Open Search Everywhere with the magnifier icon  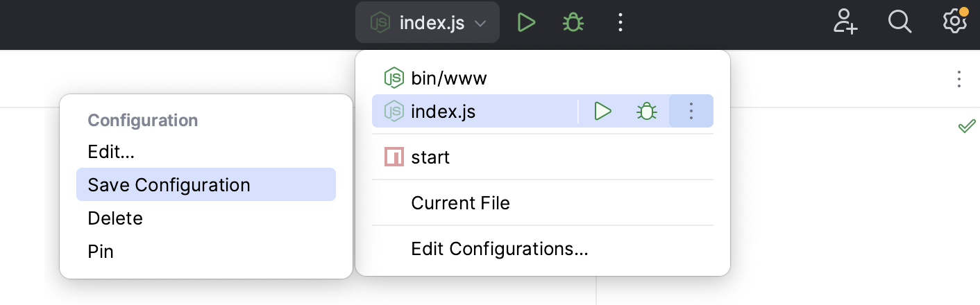(899, 22)
